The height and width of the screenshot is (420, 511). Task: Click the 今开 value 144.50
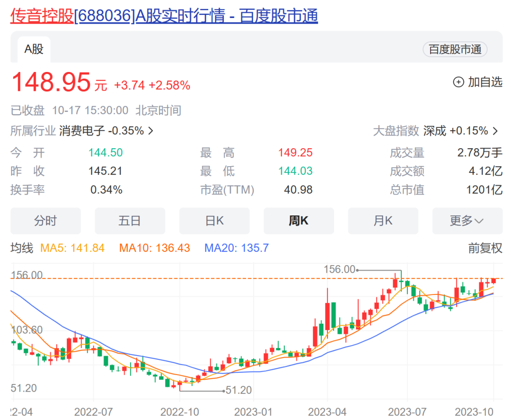coord(106,152)
